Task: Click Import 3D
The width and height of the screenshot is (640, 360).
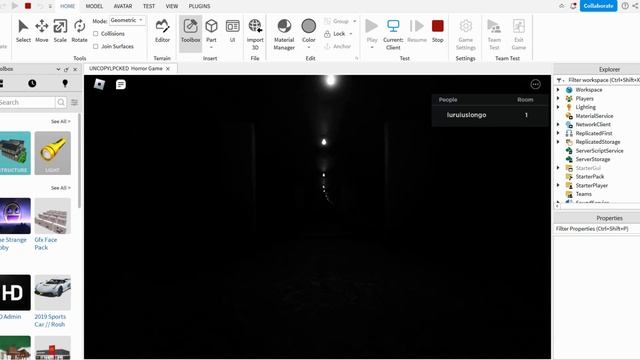Action: 255,34
